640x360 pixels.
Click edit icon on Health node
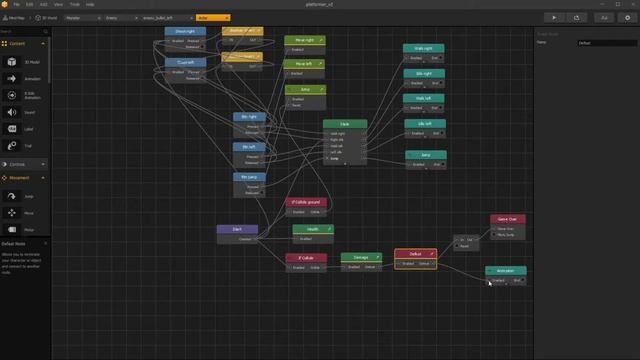pos(329,229)
